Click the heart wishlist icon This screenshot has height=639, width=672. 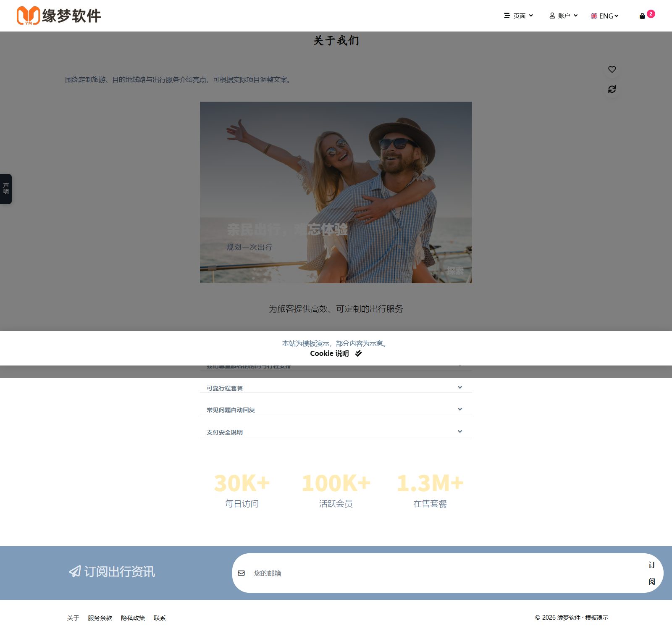[612, 69]
